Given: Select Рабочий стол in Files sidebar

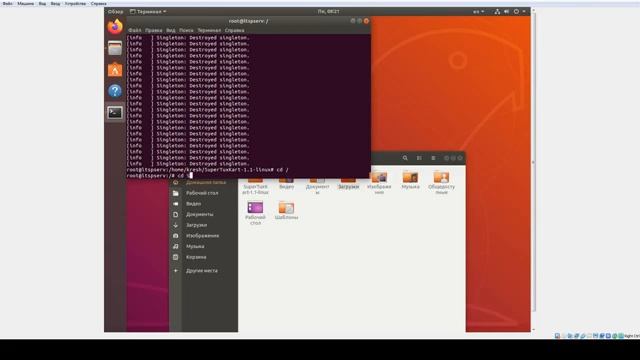Looking at the screenshot, I should [x=202, y=193].
